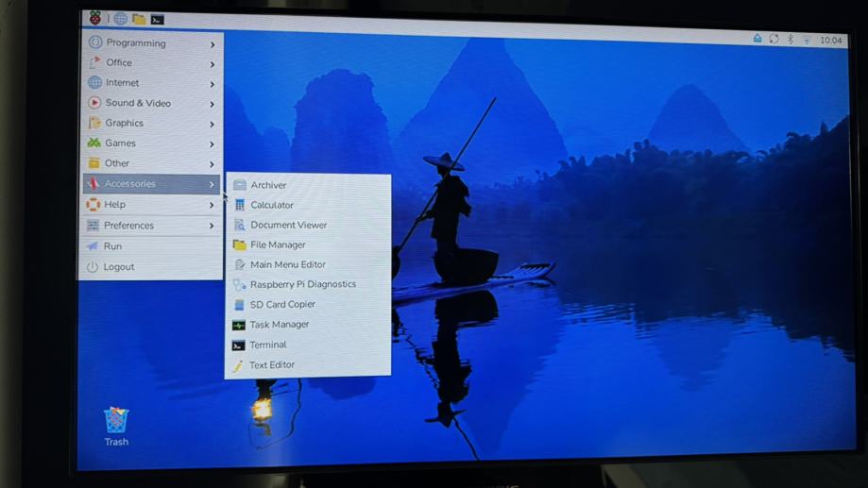Click the eject icon in system tray
The image size is (868, 488).
click(757, 39)
